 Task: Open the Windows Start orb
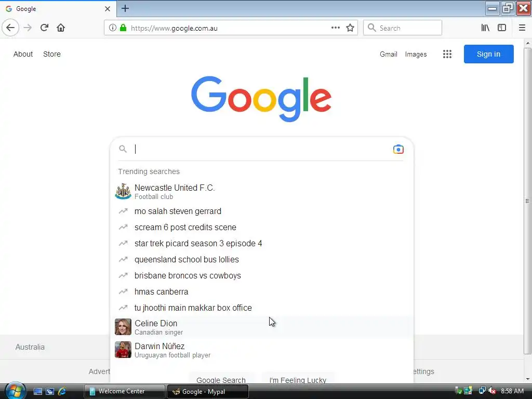click(15, 391)
